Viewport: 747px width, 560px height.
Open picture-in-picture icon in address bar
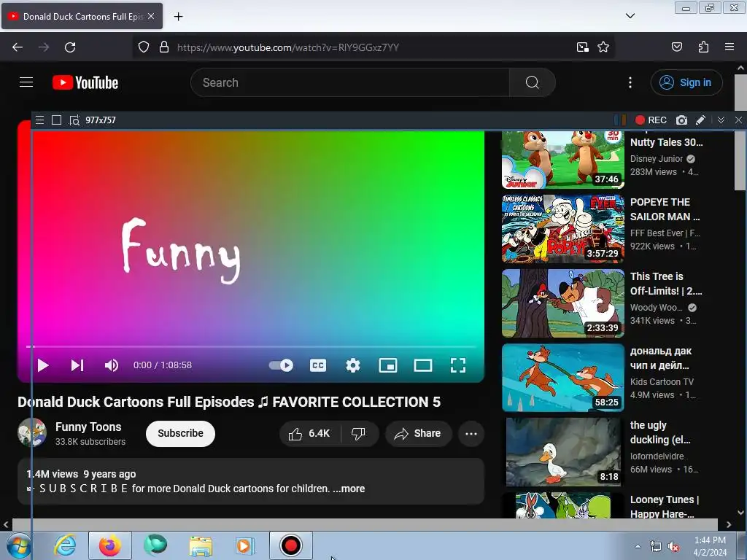coord(582,47)
